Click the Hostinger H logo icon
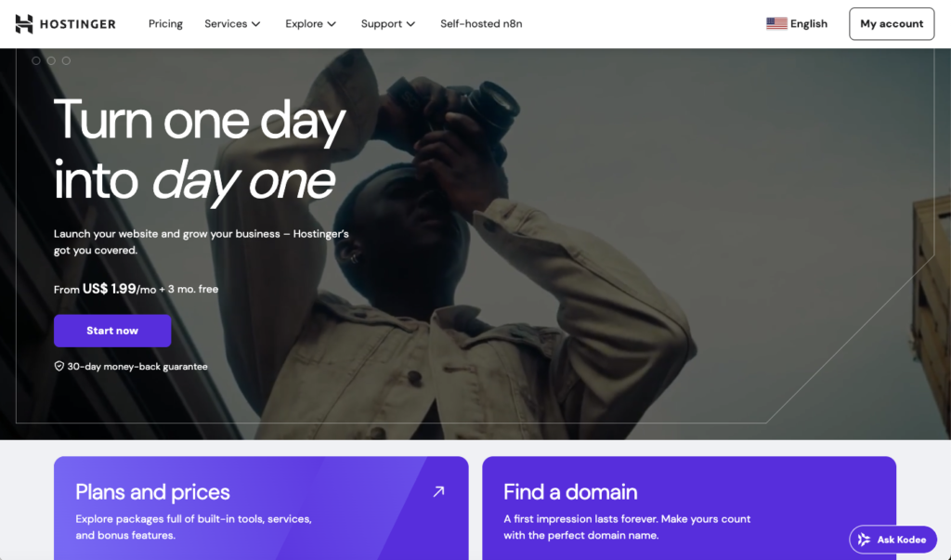 pos(24,23)
